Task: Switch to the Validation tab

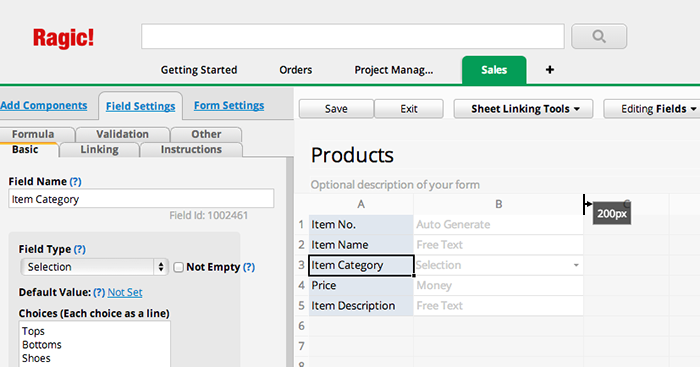Action: coord(122,134)
